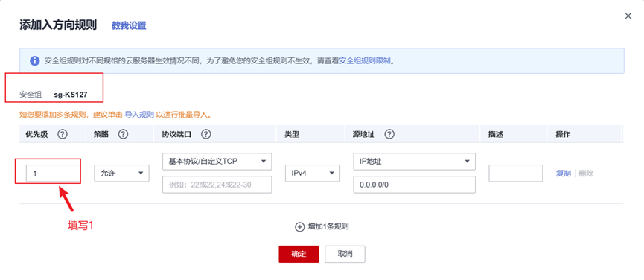Click the 0.0.0.0/0 source address field

coord(414,185)
